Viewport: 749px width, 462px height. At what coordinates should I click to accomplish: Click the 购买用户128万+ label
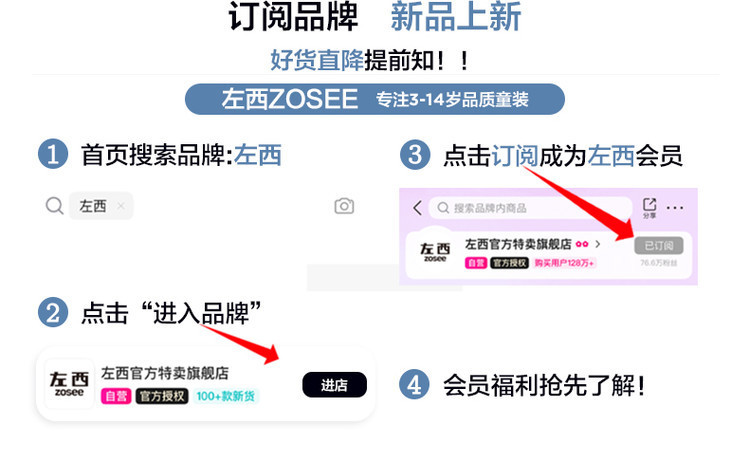click(564, 263)
